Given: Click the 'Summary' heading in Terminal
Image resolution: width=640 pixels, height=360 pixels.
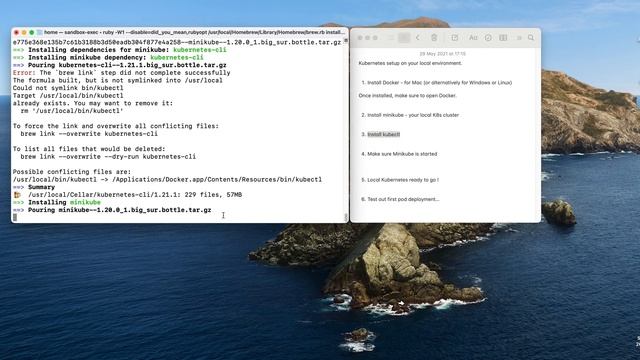Looking at the screenshot, I should pos(41,187).
